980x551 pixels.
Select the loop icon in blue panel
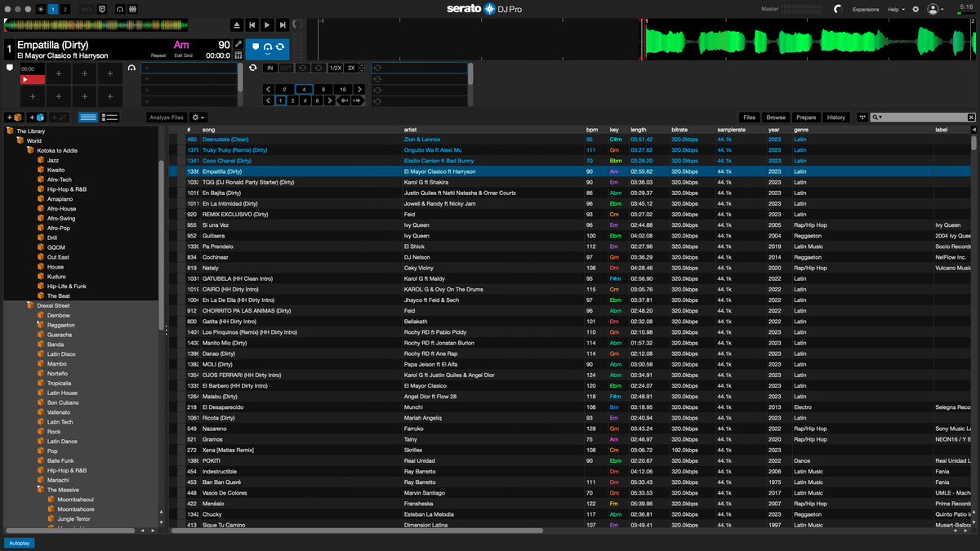[x=280, y=47]
